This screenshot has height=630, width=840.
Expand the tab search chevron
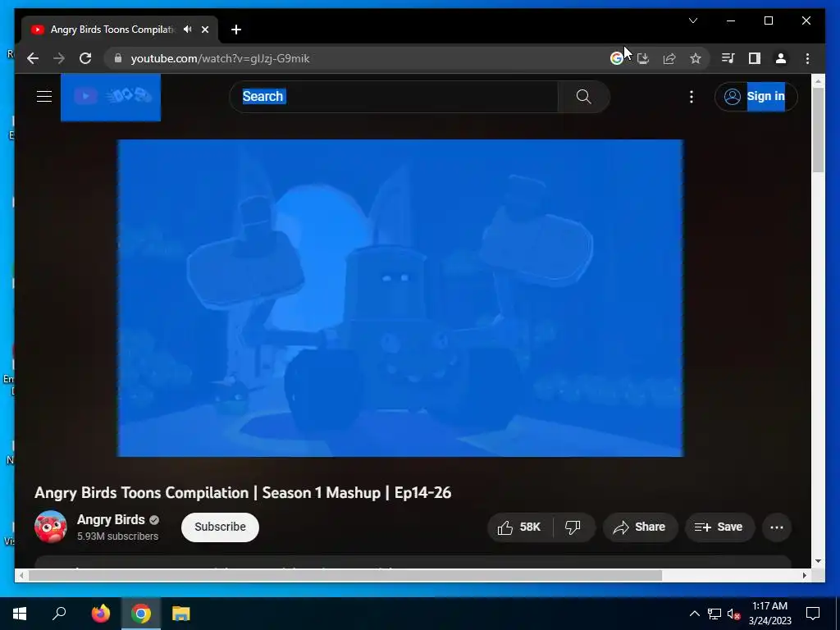[692, 21]
